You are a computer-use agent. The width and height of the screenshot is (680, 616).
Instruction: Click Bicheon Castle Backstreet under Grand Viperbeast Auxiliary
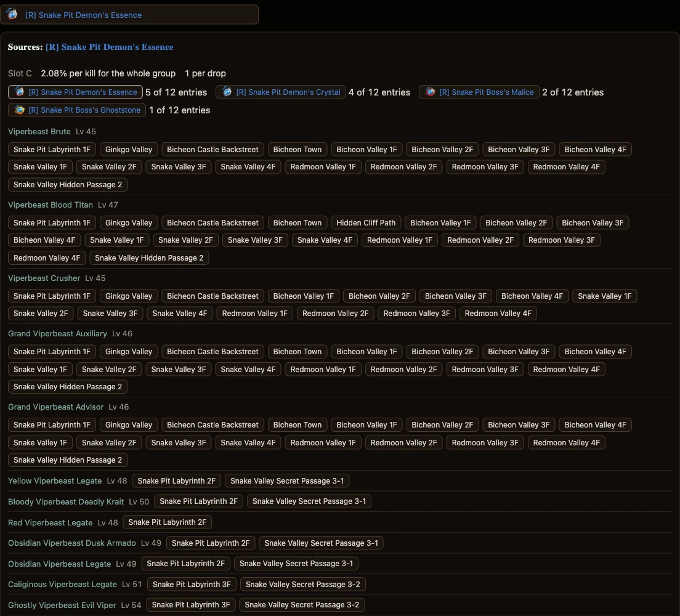pyautogui.click(x=212, y=351)
